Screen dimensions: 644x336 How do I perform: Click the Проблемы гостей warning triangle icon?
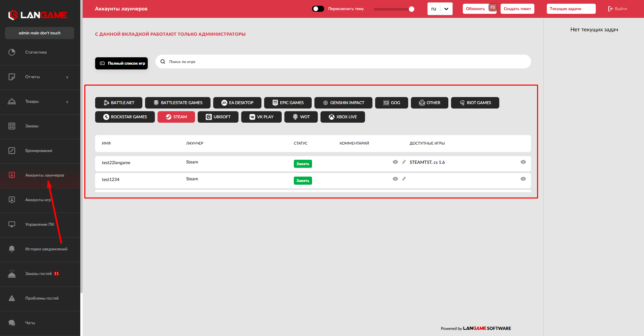coord(12,298)
